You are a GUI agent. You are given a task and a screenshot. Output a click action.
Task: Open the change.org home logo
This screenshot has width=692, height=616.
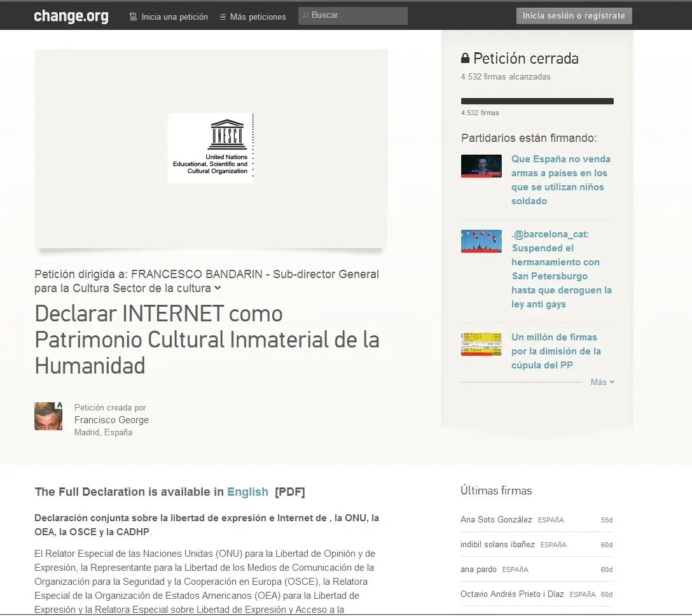71,17
